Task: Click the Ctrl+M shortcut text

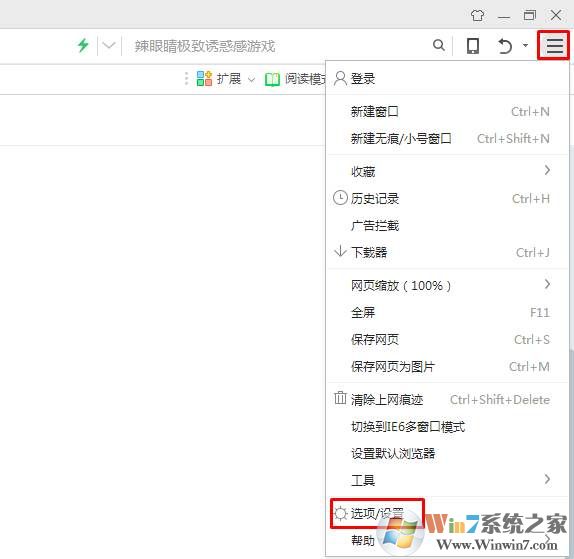Action: [x=529, y=366]
